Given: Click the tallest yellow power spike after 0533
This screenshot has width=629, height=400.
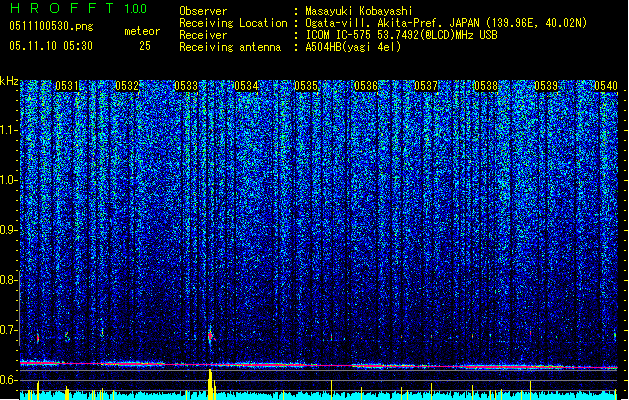Looking at the screenshot, I should [210, 384].
